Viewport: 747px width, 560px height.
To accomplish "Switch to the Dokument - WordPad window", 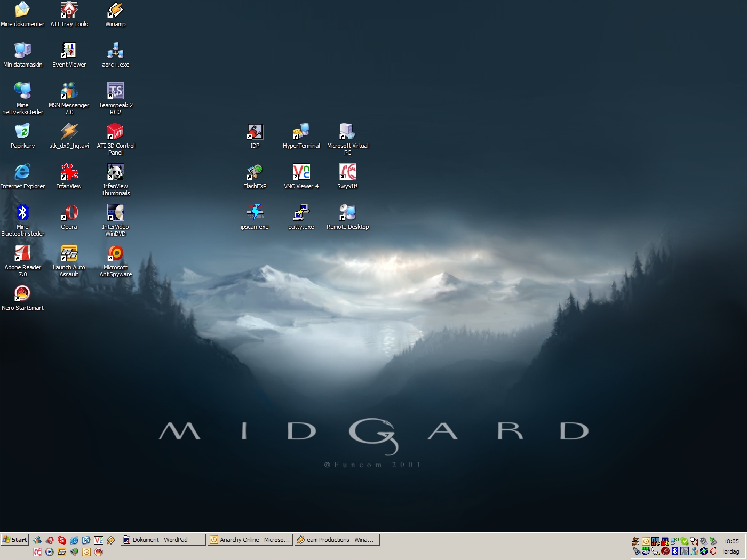I will 163,540.
